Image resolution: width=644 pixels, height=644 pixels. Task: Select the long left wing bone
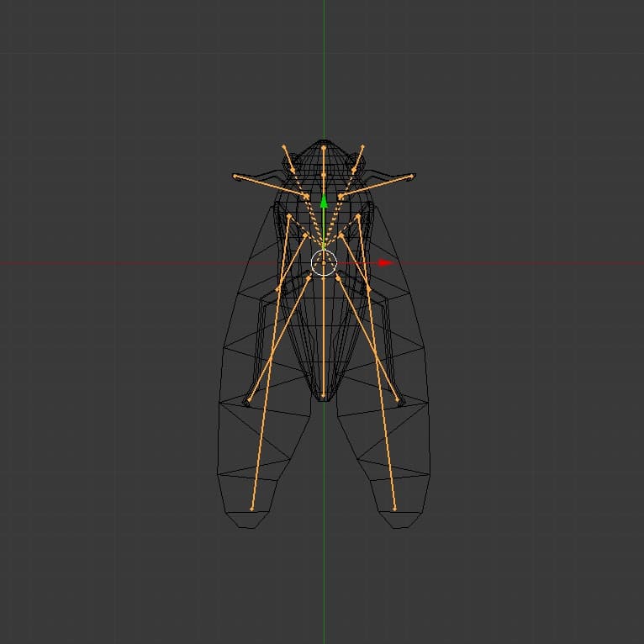(270, 363)
